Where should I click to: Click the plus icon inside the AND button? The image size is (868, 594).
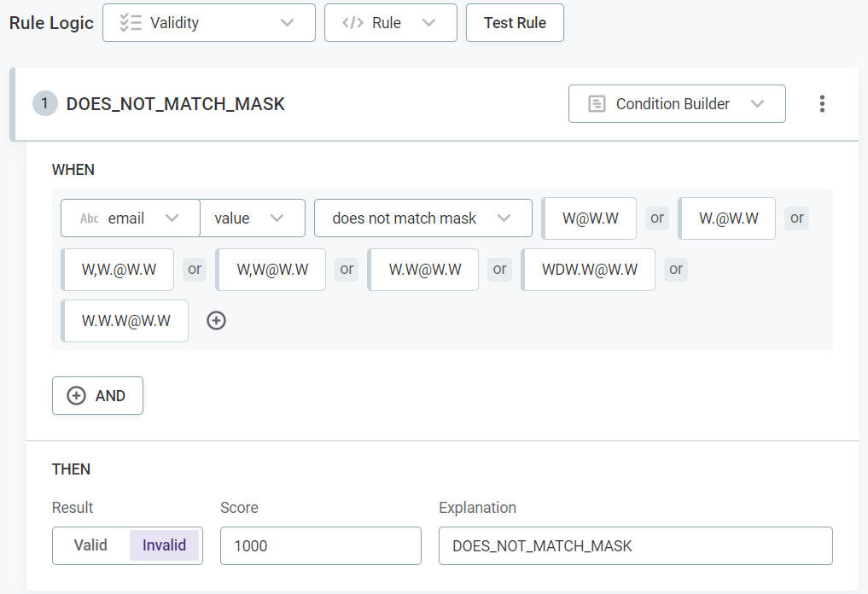(75, 395)
